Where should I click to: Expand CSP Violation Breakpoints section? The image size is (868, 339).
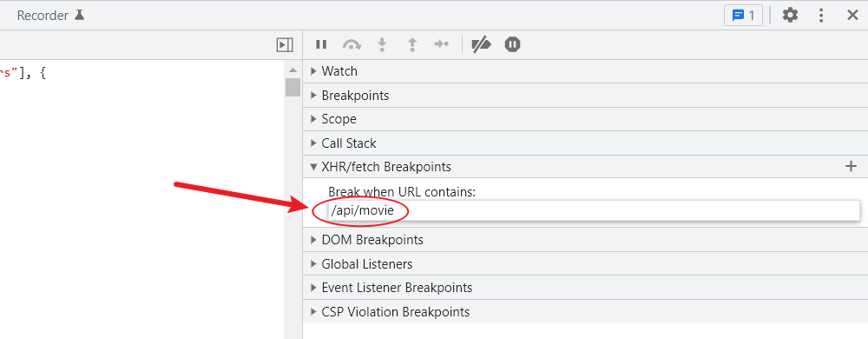click(585, 312)
